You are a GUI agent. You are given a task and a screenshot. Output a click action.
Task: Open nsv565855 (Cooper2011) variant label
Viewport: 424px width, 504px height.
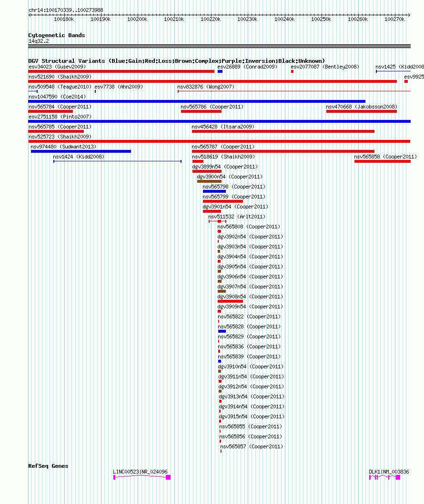click(x=251, y=426)
